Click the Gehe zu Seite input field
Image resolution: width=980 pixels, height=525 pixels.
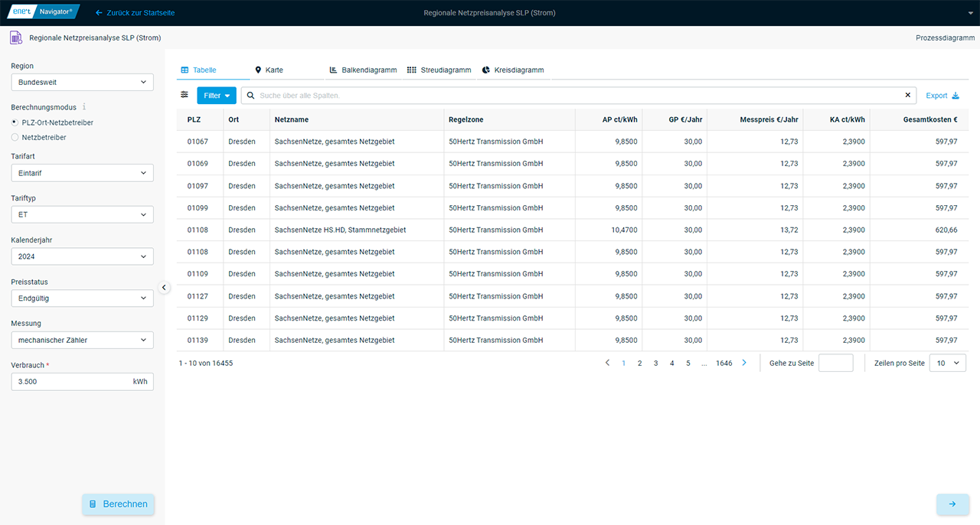coord(835,364)
